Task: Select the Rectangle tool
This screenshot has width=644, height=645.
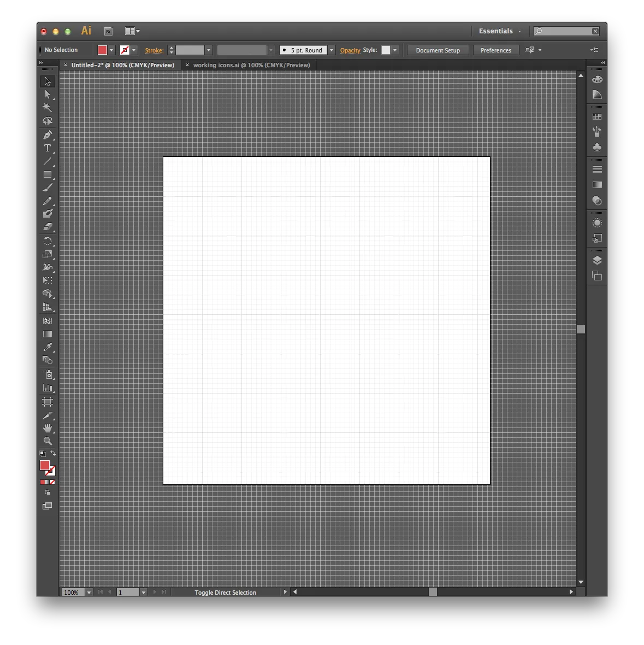Action: (x=48, y=174)
